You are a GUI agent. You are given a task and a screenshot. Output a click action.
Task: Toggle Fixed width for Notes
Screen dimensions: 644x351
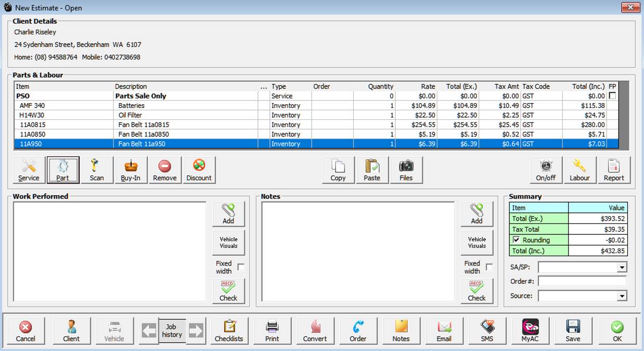pyautogui.click(x=489, y=267)
